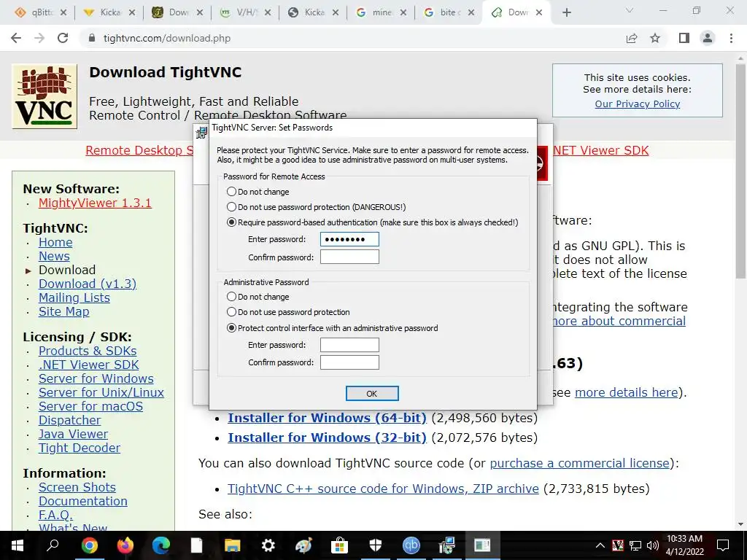Download Installer for Windows (64-bit)

pyautogui.click(x=327, y=418)
